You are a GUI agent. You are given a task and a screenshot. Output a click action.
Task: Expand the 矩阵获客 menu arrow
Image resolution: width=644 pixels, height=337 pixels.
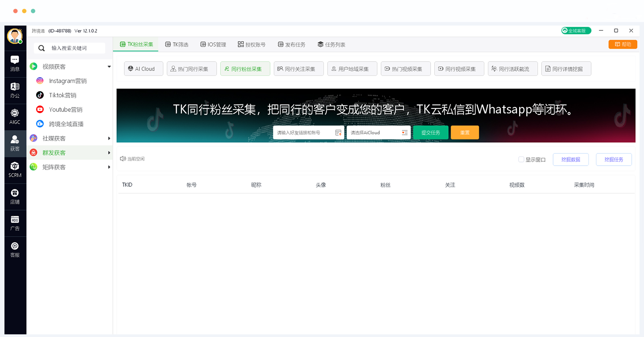click(109, 167)
